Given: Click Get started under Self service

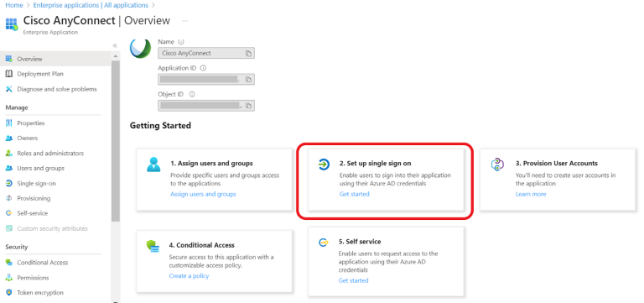Looking at the screenshot, I should [x=354, y=280].
